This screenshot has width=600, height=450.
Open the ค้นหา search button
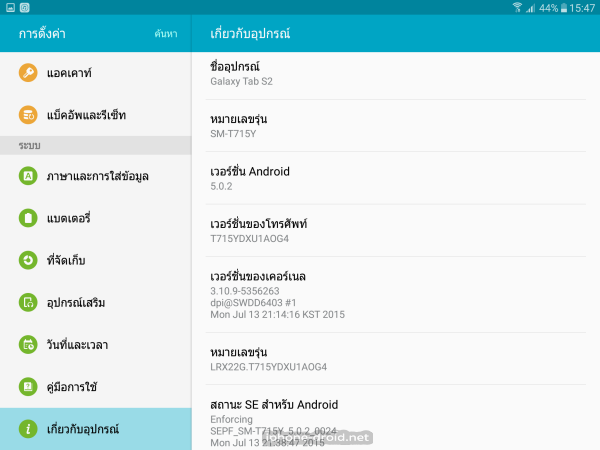pyautogui.click(x=166, y=34)
